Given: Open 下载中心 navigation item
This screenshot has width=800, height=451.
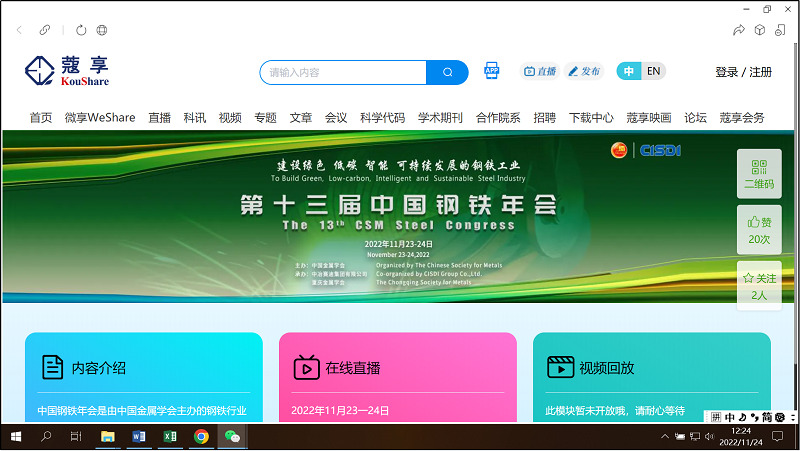Looking at the screenshot, I should pyautogui.click(x=591, y=118).
